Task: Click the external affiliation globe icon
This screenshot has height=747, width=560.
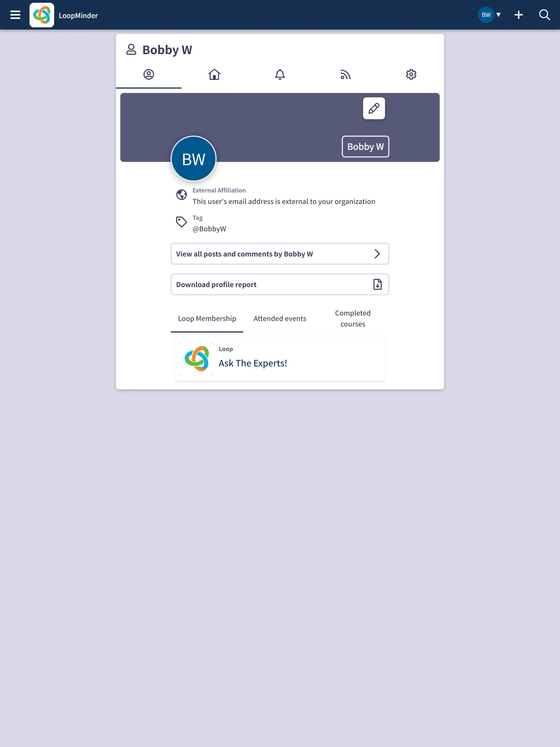Action: pos(181,195)
